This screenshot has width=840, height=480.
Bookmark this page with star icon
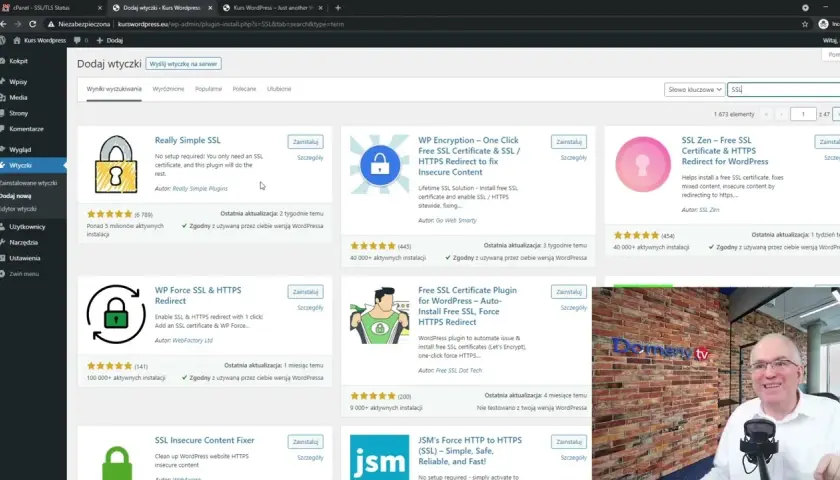pyautogui.click(x=805, y=24)
